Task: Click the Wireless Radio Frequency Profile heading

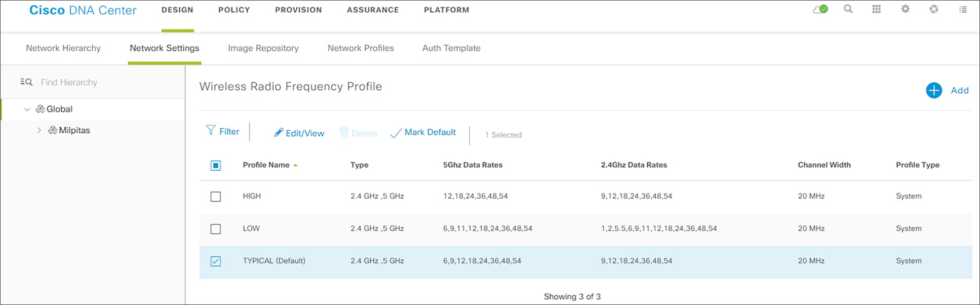Action: click(291, 87)
